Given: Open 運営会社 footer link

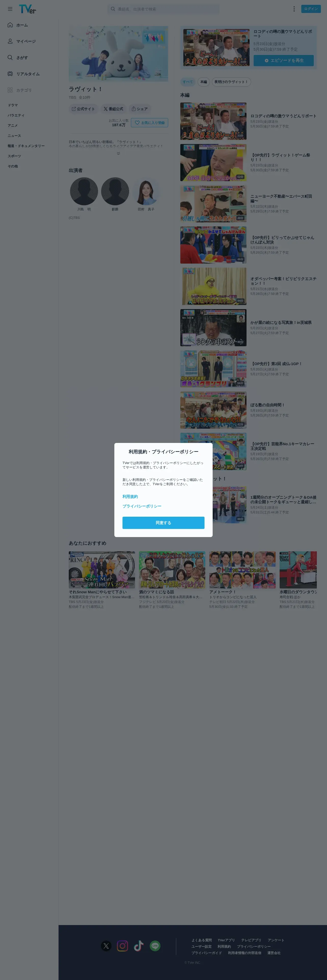Looking at the screenshot, I should [x=274, y=953].
